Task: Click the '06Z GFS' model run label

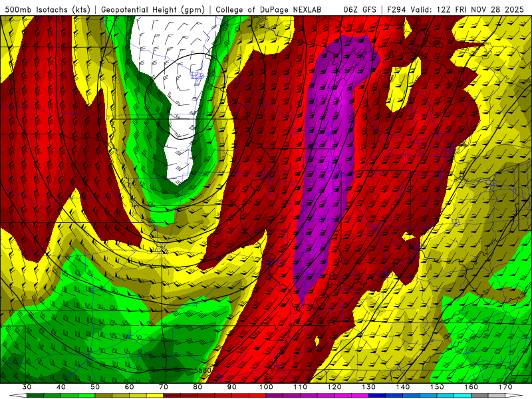Action: (x=360, y=9)
